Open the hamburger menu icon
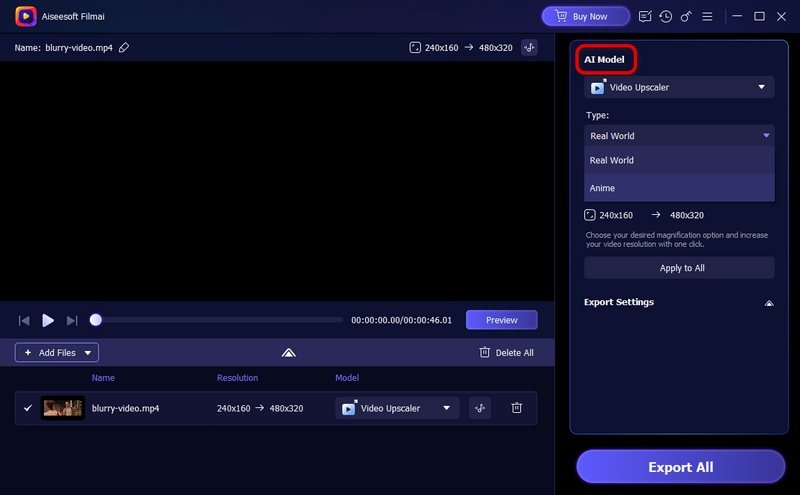This screenshot has width=800, height=495. point(708,17)
